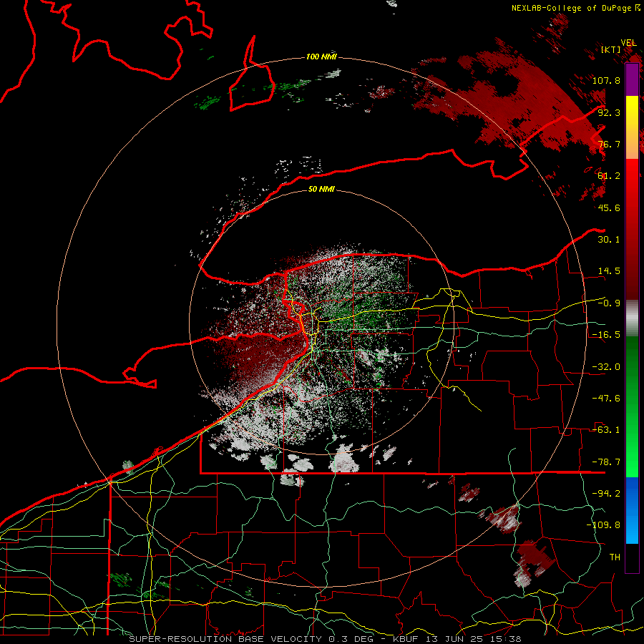The height and width of the screenshot is (644, 644).
Task: Click the VEL legend title
Action: [628, 43]
